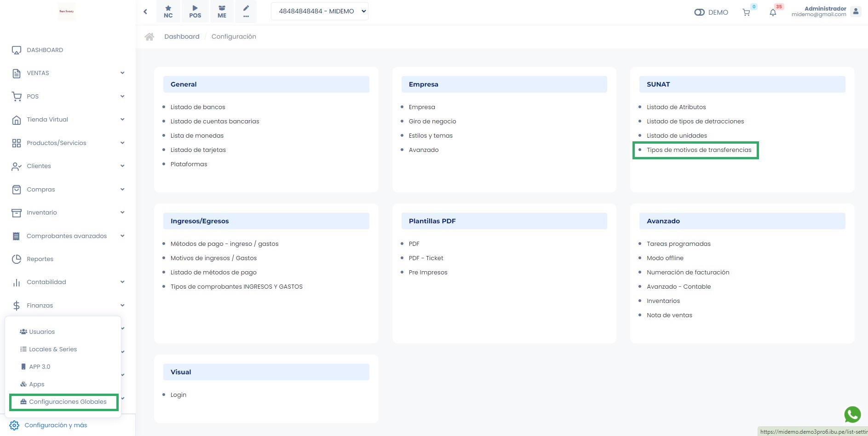Select Configuraciones Globales in the popup menu
The image size is (868, 436).
(68, 402)
